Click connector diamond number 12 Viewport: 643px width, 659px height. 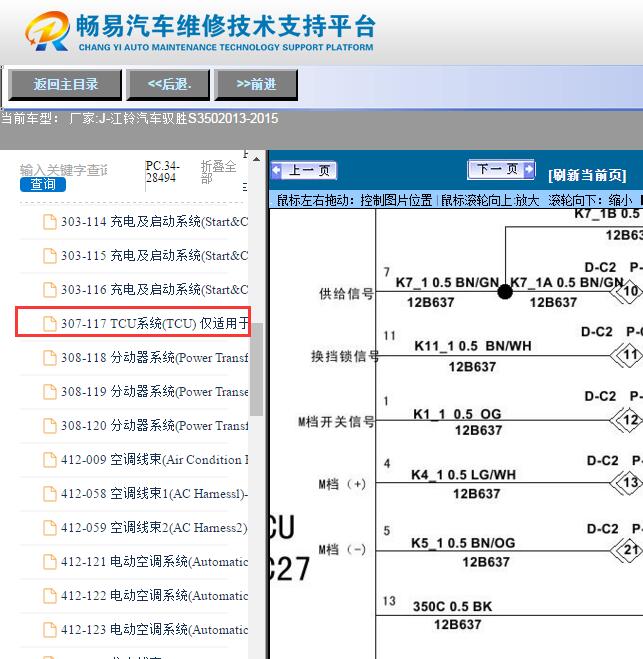click(x=630, y=420)
